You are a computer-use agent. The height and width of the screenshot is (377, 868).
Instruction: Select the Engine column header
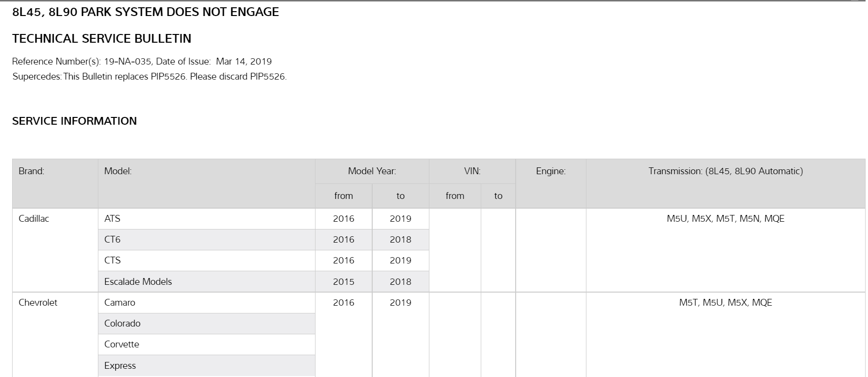point(551,171)
